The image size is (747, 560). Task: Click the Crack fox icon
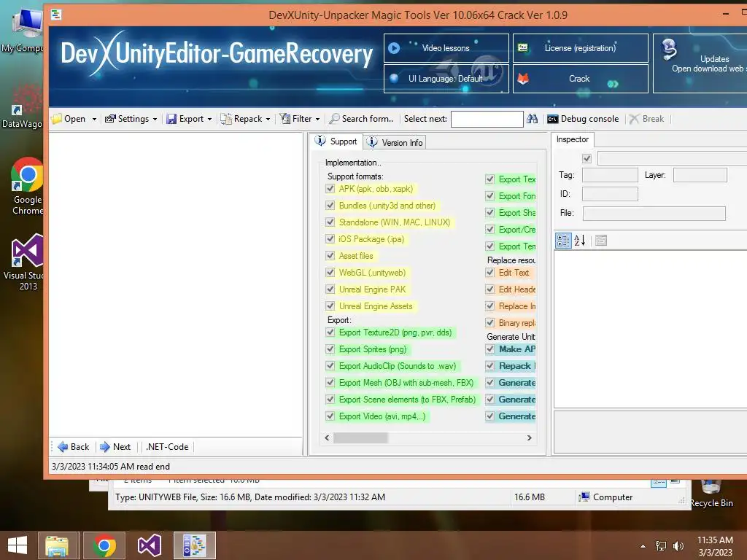(x=523, y=79)
